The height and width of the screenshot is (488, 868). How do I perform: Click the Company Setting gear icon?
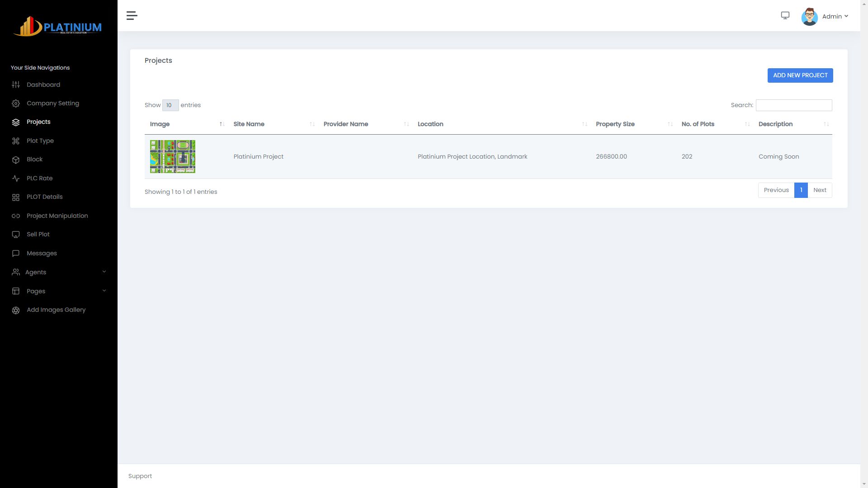pos(16,103)
